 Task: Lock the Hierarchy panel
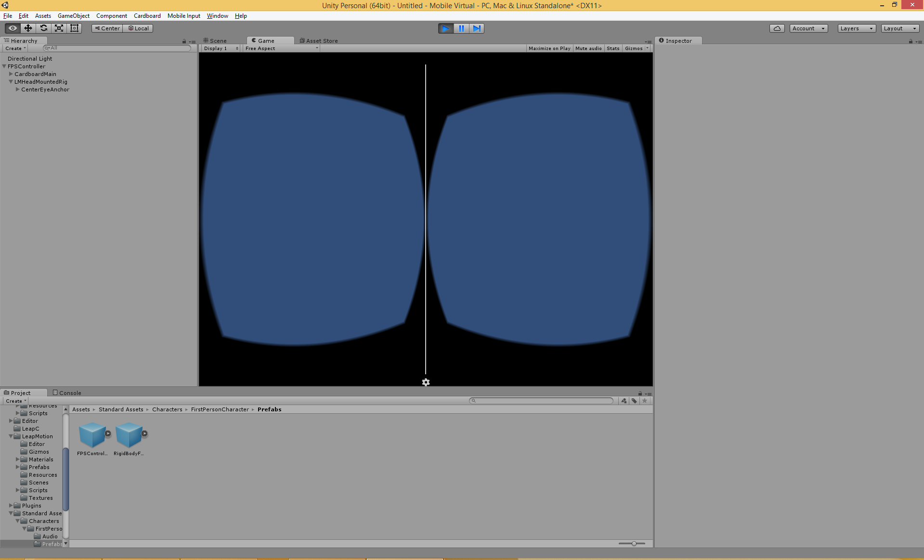click(x=184, y=41)
